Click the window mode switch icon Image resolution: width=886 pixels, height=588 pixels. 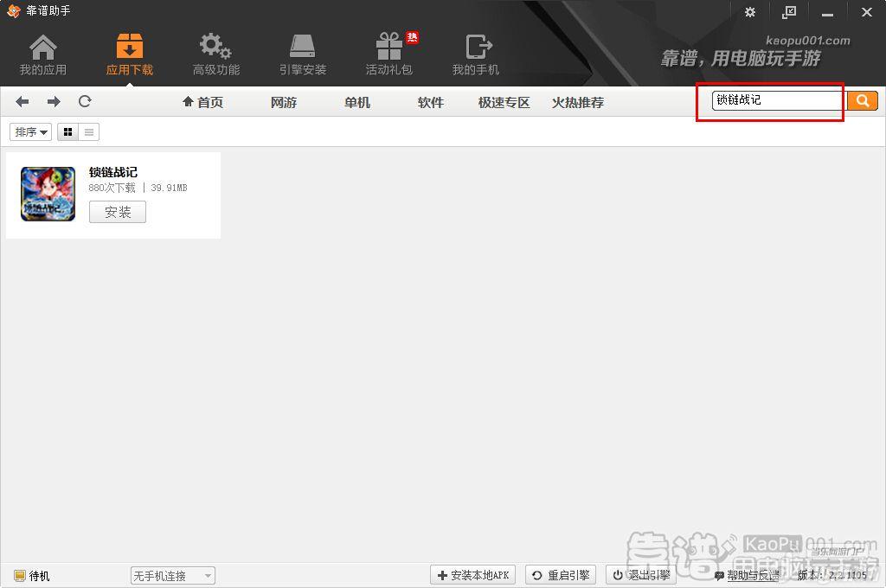pyautogui.click(x=789, y=12)
